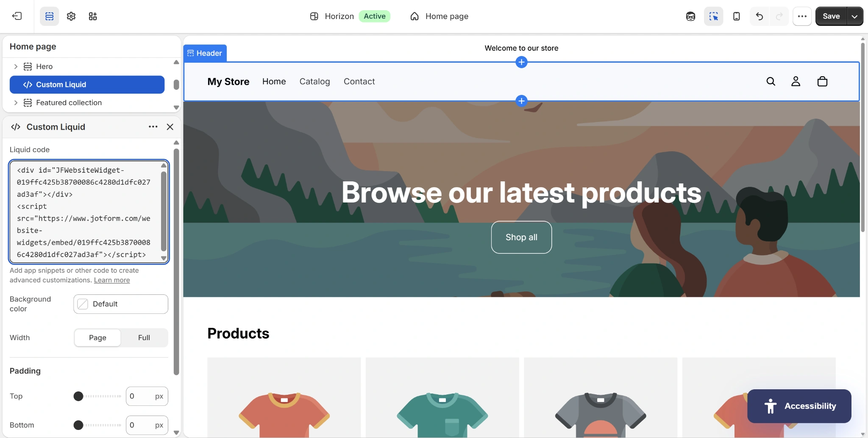Open the Catalog menu item
This screenshot has width=868, height=438.
click(x=314, y=81)
